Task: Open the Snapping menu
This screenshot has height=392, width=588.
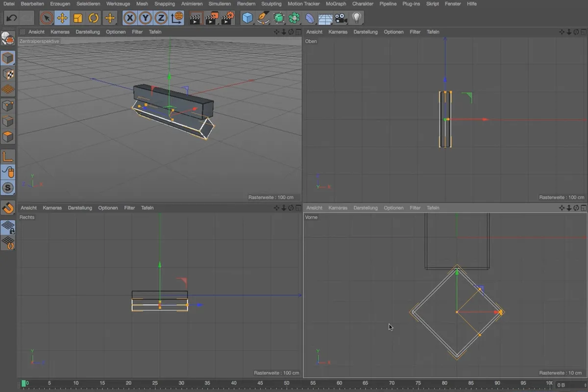Action: click(165, 3)
